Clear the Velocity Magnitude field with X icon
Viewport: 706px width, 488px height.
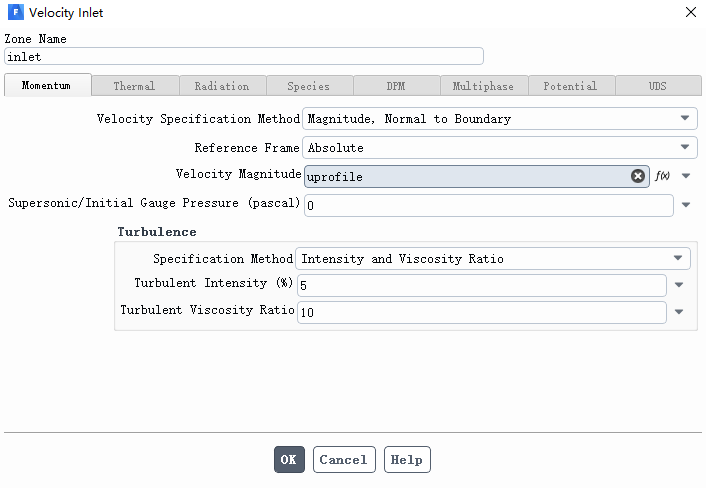(x=638, y=176)
